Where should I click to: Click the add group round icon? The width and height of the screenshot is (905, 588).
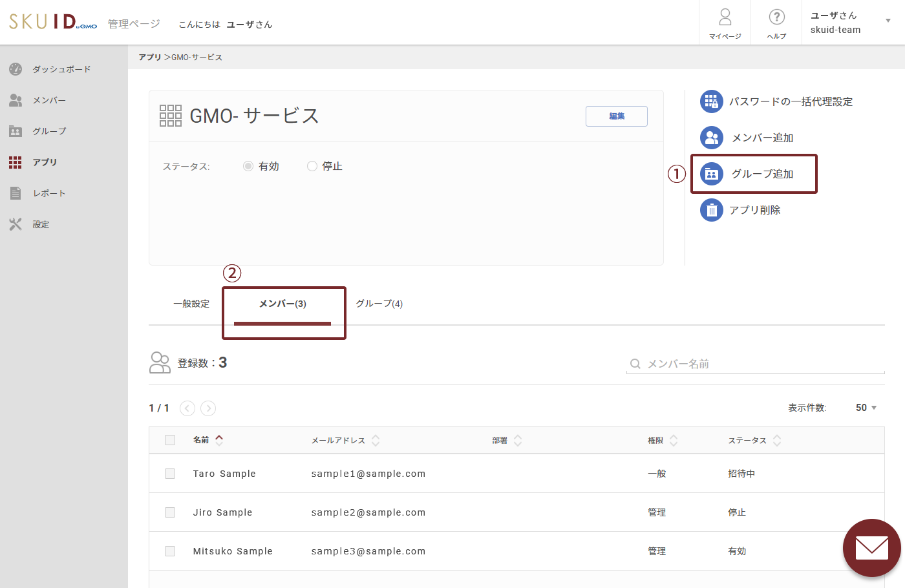pyautogui.click(x=712, y=174)
